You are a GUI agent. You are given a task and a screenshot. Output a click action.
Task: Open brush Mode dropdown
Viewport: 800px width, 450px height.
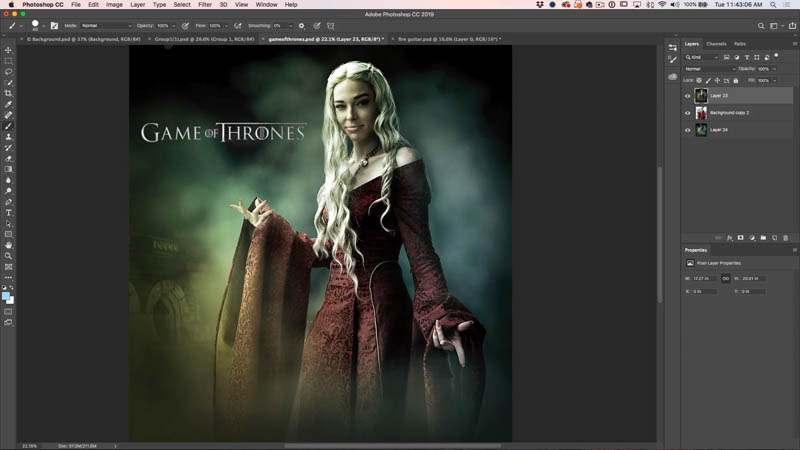[x=106, y=26]
